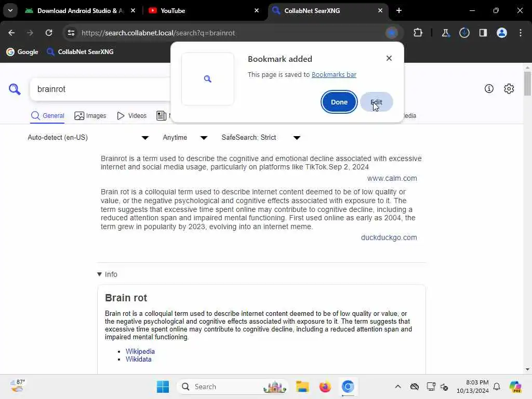
Task: Open the Anytime time range dropdown
Action: pos(185,137)
